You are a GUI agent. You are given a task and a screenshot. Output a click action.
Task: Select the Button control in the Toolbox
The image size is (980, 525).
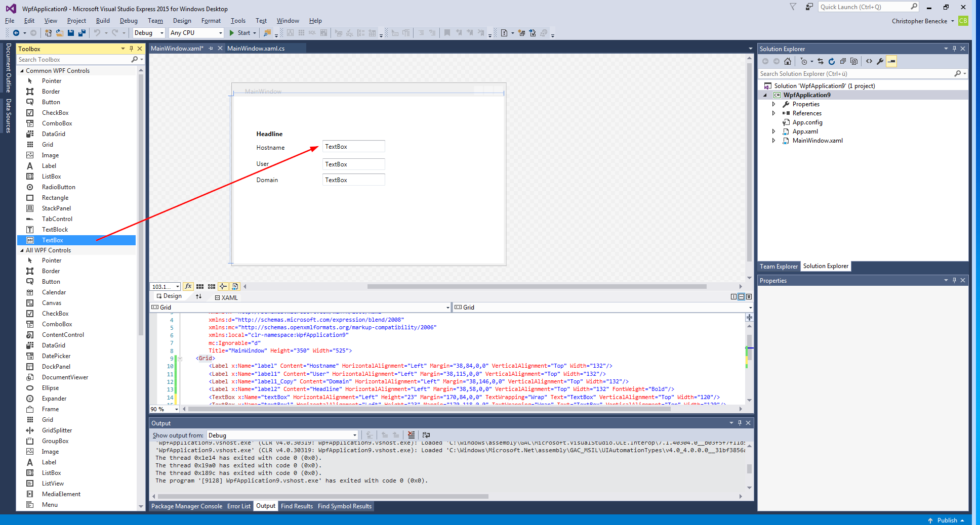(51, 102)
